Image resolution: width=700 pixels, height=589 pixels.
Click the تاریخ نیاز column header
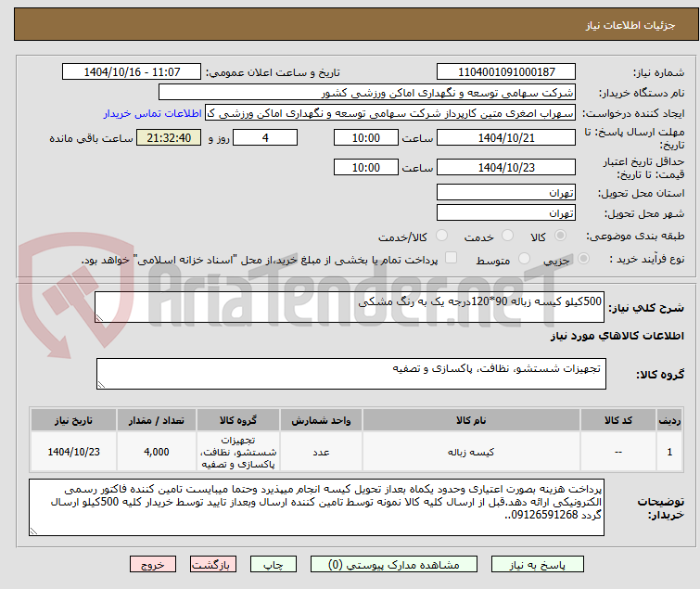coord(73,420)
